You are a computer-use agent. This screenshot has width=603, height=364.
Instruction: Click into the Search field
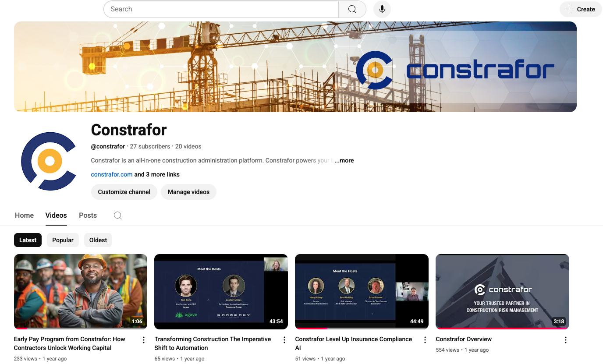point(221,9)
